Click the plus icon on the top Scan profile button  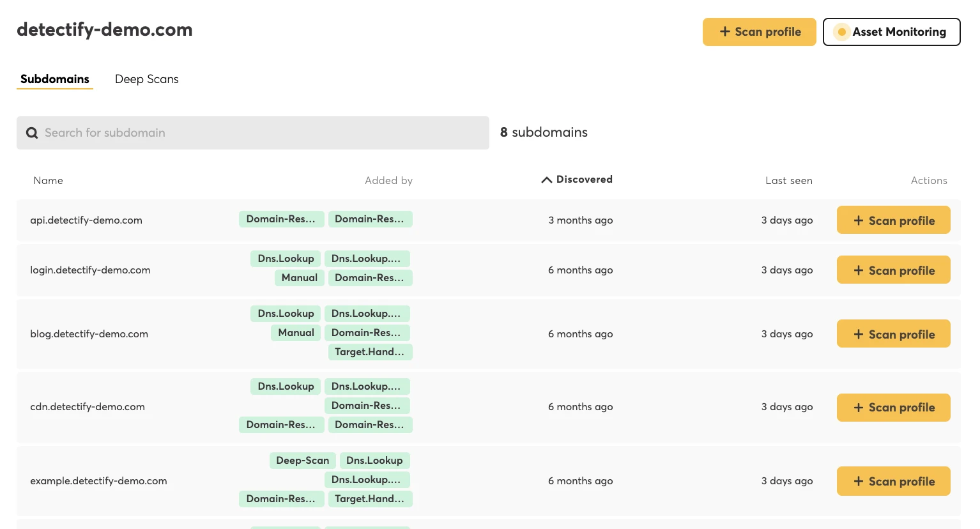pyautogui.click(x=724, y=31)
